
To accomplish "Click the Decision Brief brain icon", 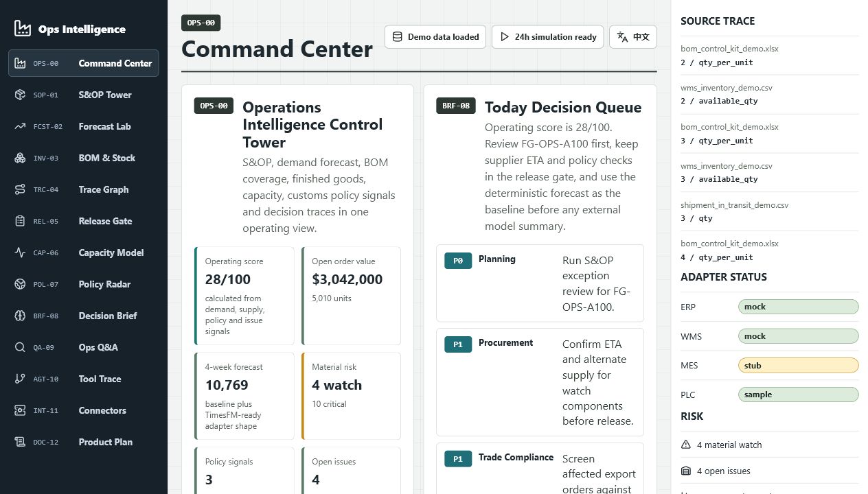I will pos(20,316).
